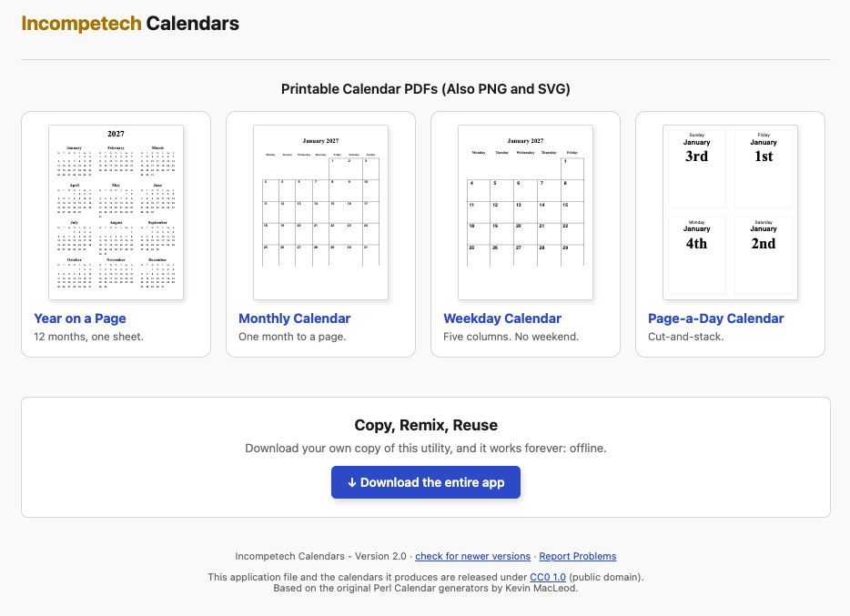This screenshot has height=616, width=850.
Task: Open the Page-a-Day Calendar thumbnail preview
Action: [730, 212]
